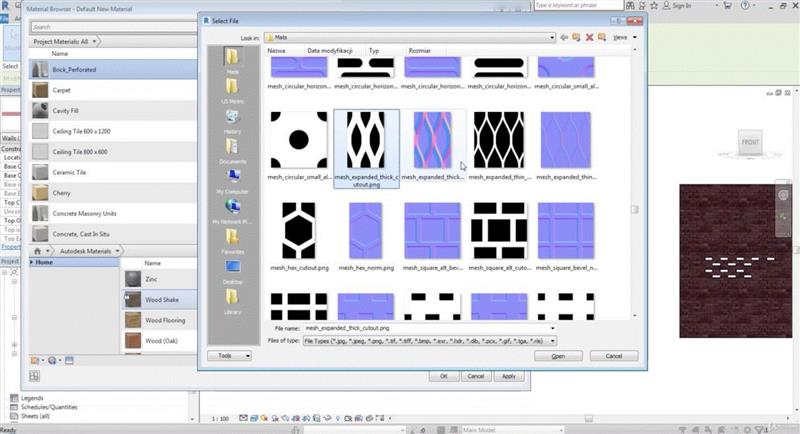Sort files by the Typ column header

[374, 51]
